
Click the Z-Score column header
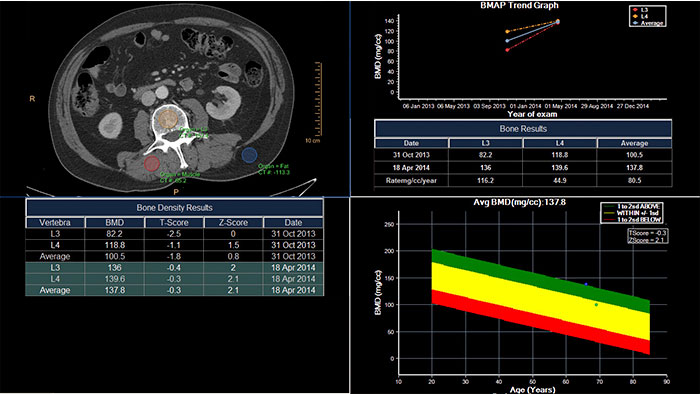tap(233, 222)
